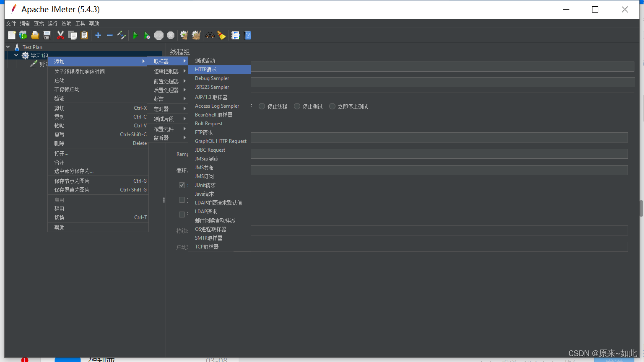The image size is (644, 362).
Task: Select the 停止线程 radio button
Action: [x=262, y=106]
